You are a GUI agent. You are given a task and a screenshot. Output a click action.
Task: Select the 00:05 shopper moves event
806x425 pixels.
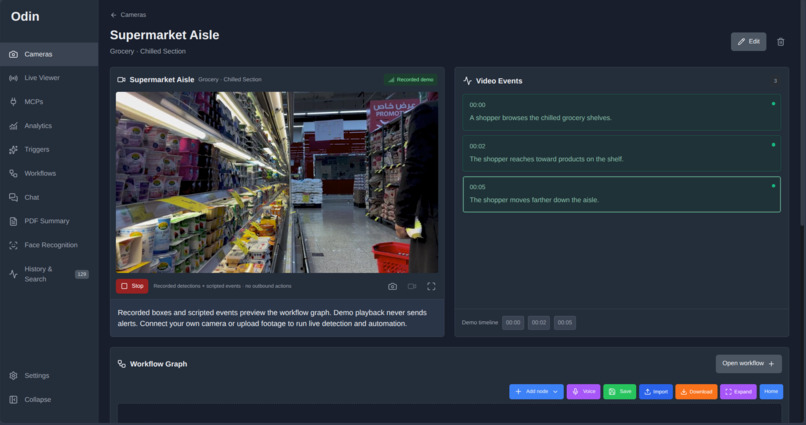coord(621,194)
